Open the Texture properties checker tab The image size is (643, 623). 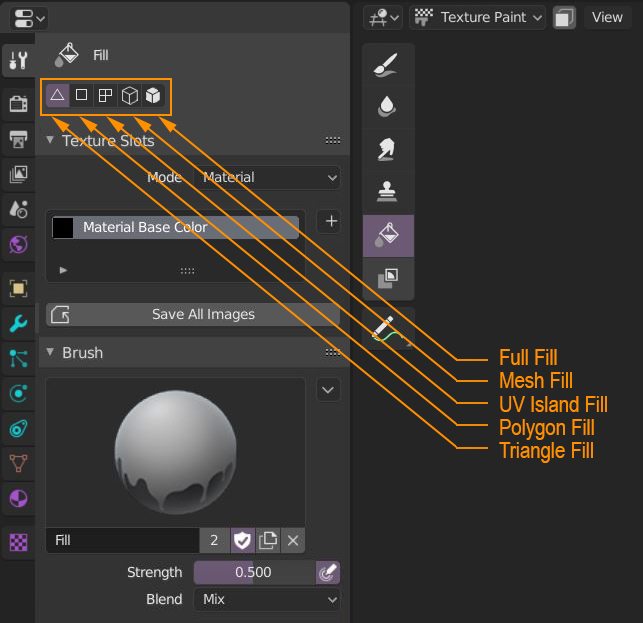click(18, 542)
